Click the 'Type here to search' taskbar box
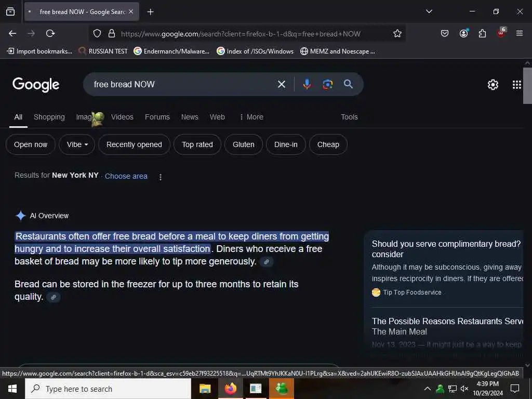The width and height of the screenshot is (532, 399). (x=108, y=389)
